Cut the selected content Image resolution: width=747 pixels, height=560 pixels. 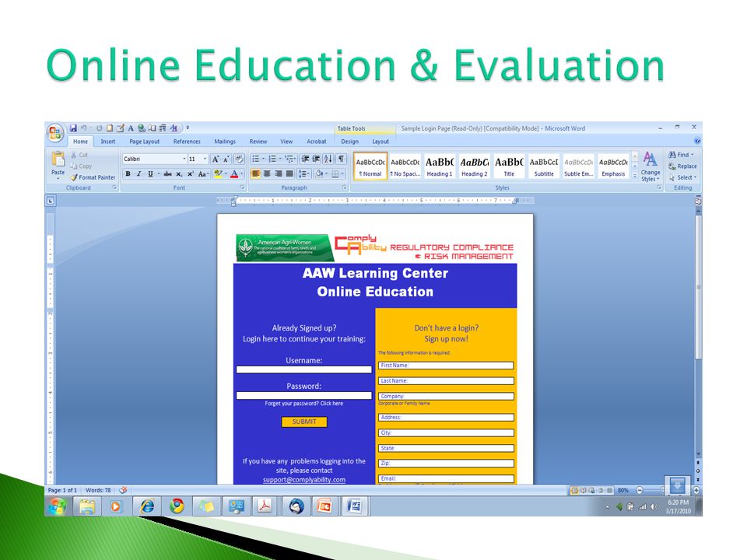point(79,155)
